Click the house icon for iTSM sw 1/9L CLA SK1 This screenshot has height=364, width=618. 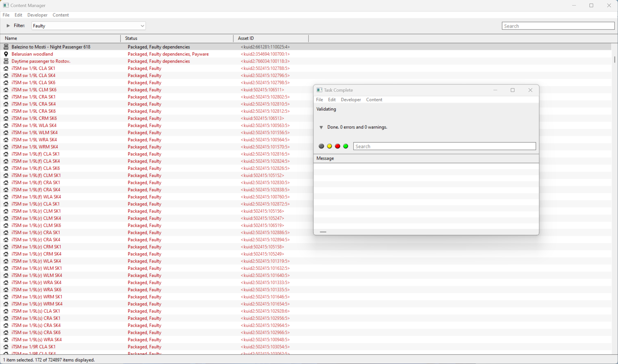pos(6,68)
